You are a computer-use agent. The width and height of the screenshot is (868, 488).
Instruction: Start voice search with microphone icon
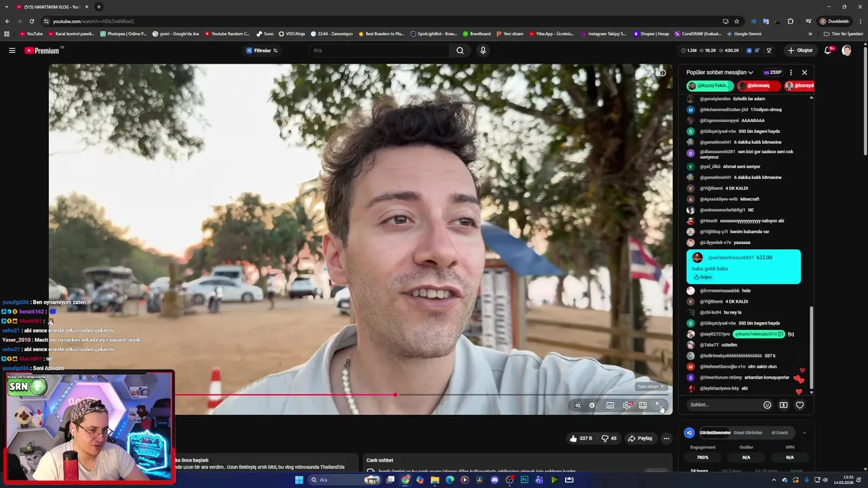tap(483, 50)
